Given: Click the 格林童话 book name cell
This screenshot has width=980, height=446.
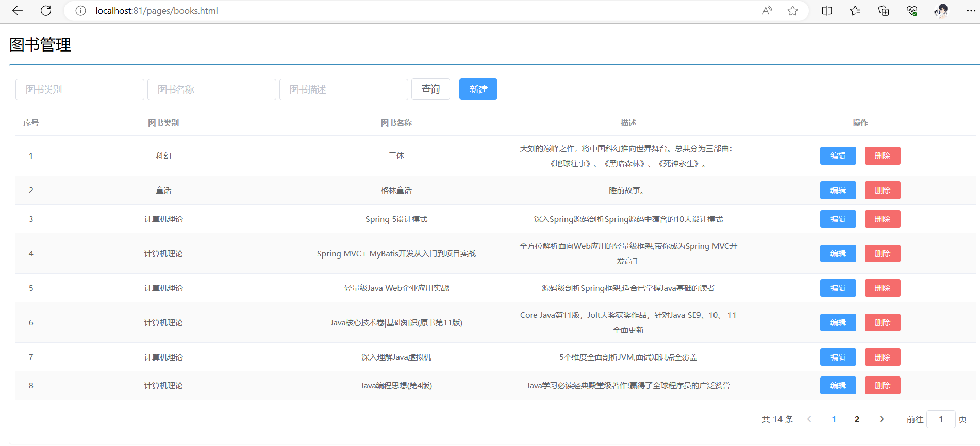Looking at the screenshot, I should pyautogui.click(x=396, y=191).
